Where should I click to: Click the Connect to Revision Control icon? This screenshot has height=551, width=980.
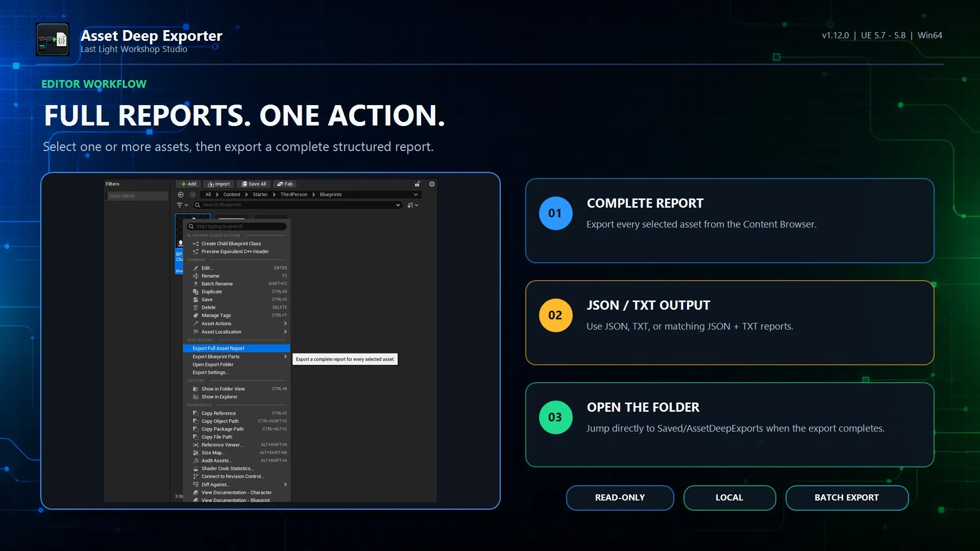click(x=195, y=477)
